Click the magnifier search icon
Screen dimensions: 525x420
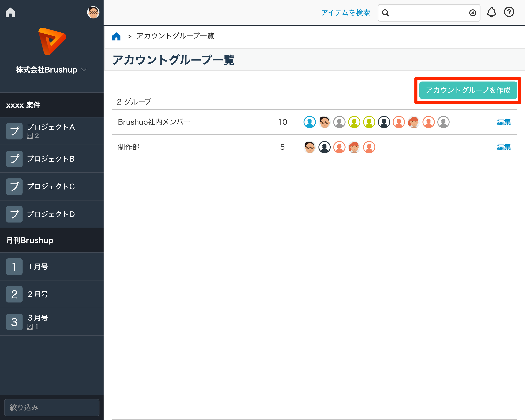point(386,13)
